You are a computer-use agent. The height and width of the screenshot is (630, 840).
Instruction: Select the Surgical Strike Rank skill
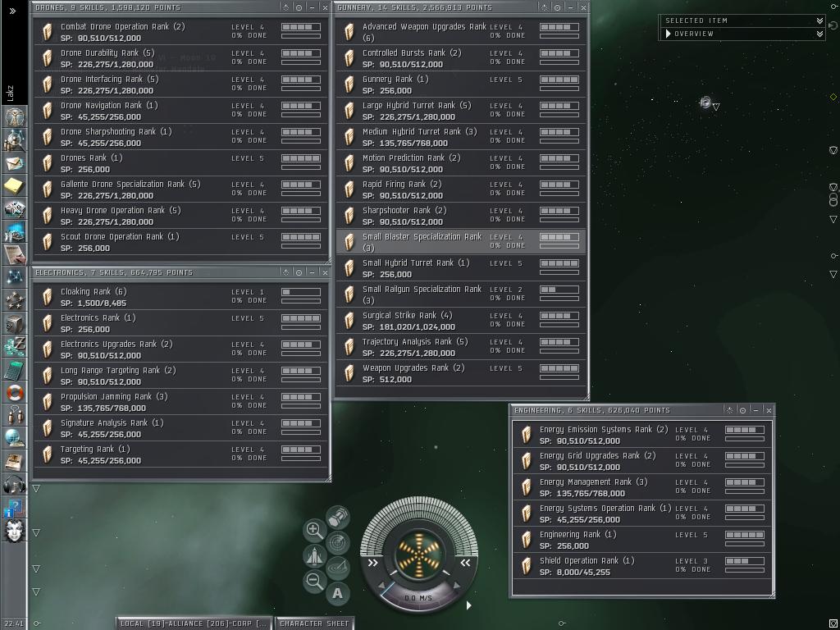461,321
